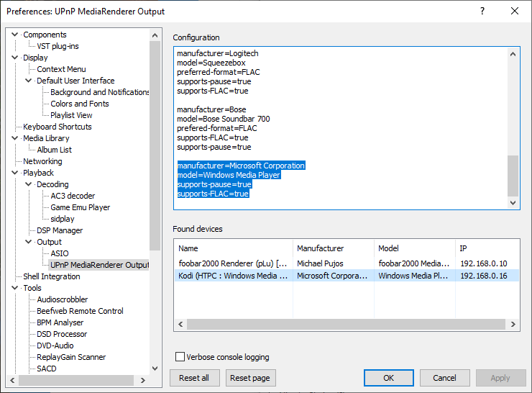Click line model=Squeezebox in configuration
532x393 pixels.
211,63
